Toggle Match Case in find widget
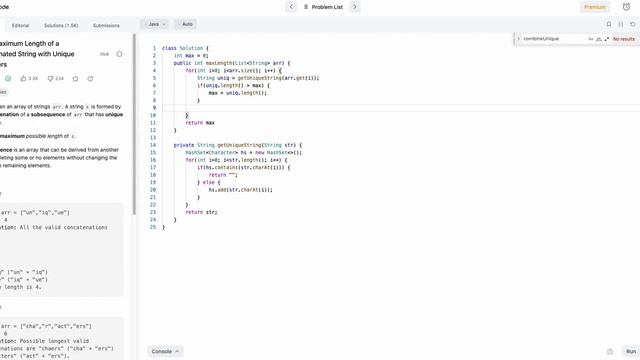The height and width of the screenshot is (360, 640). click(590, 39)
